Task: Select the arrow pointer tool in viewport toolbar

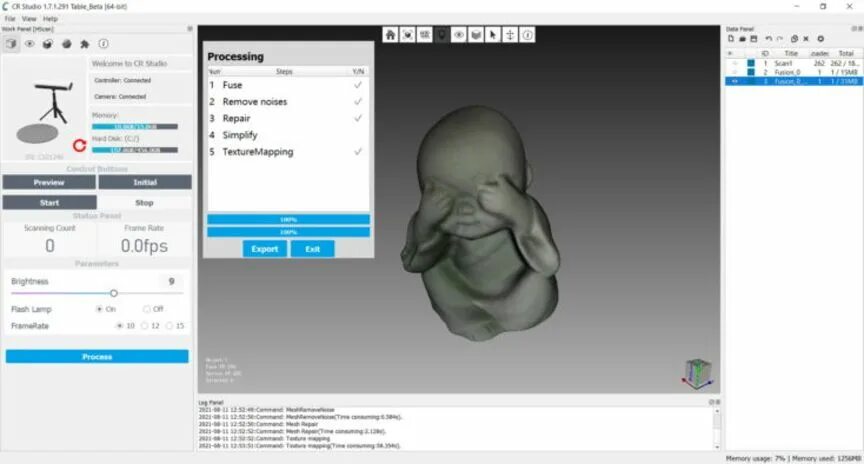Action: pos(493,35)
